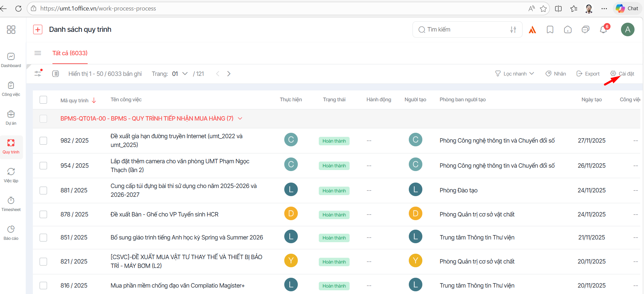Open the Dự án projects sidebar icon
This screenshot has width=644, height=294.
pos(11,118)
